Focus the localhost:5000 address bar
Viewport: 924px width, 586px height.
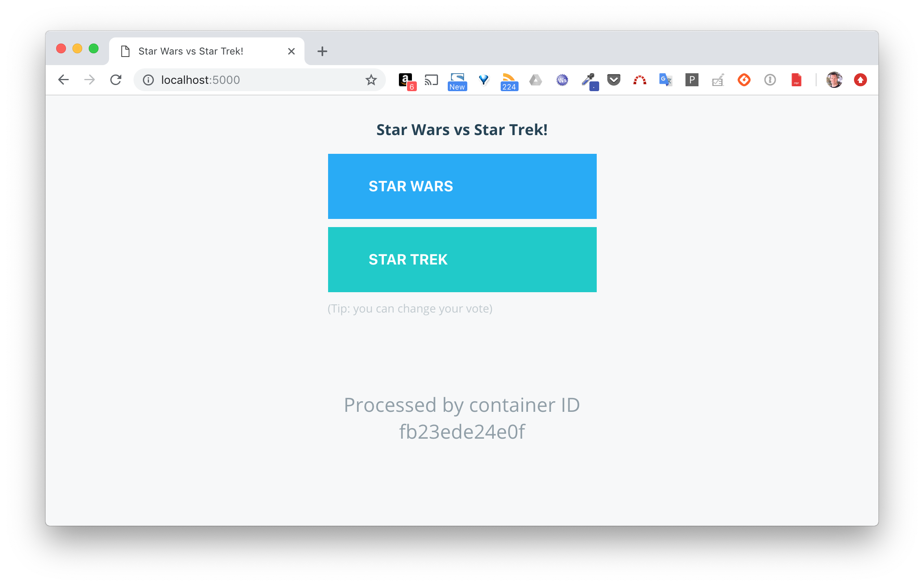[260, 80]
